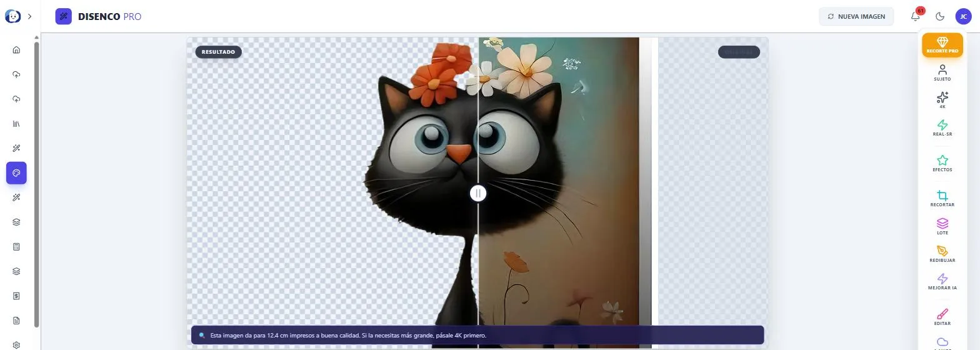The height and width of the screenshot is (350, 980).
Task: Click the cloud upload icon above the library icon
Action: pyautogui.click(x=16, y=99)
